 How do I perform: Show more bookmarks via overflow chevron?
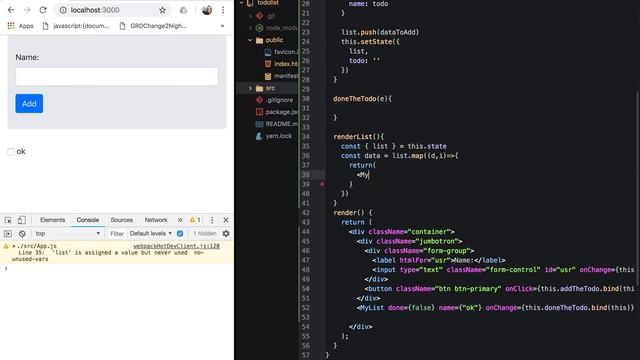coord(222,26)
